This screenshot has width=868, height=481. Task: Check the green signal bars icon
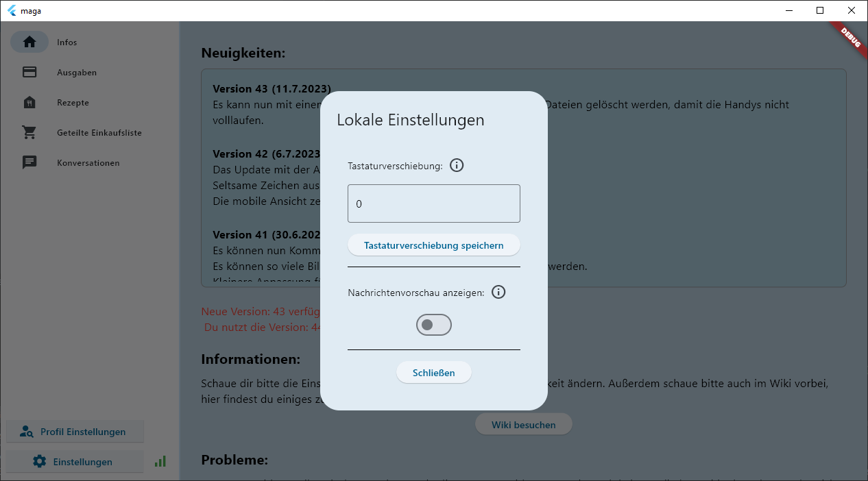(x=160, y=462)
